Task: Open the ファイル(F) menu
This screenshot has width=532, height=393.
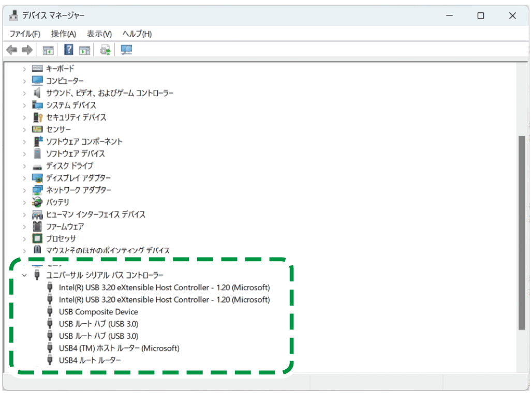Action: point(25,34)
